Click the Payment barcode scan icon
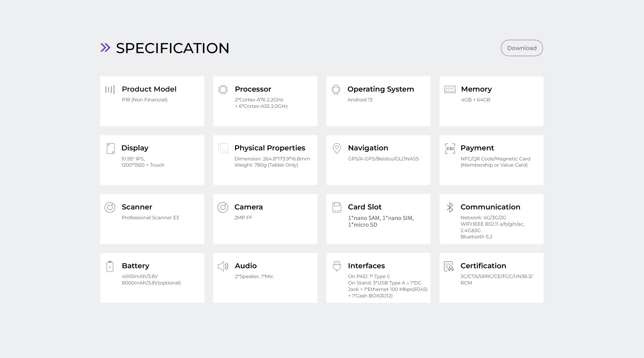644x358 pixels. (450, 149)
